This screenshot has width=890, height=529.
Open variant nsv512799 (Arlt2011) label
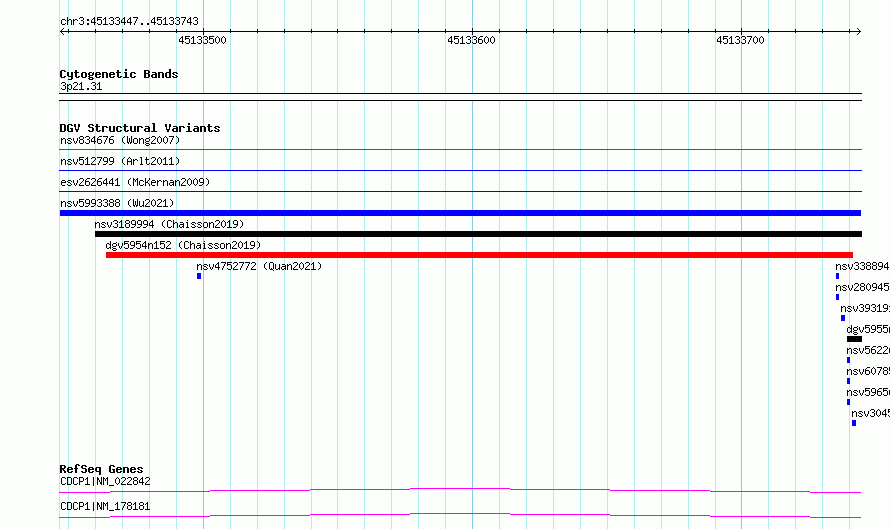tap(120, 161)
